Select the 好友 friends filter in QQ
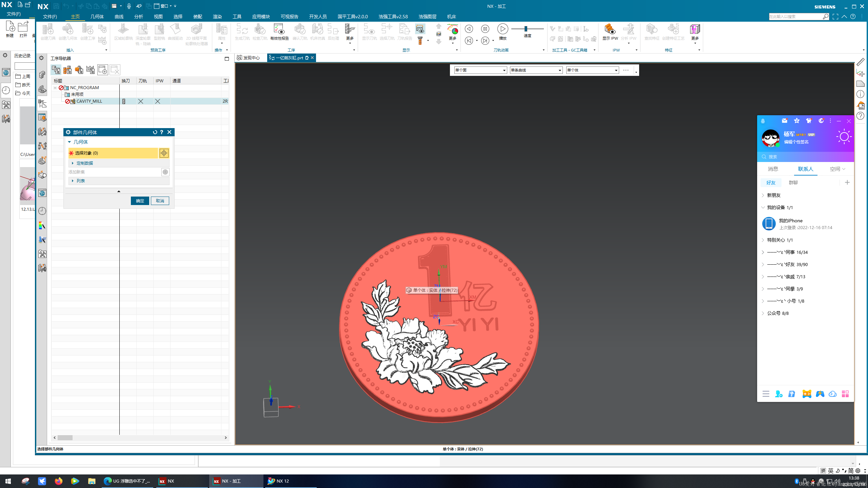This screenshot has height=488, width=868. (771, 183)
